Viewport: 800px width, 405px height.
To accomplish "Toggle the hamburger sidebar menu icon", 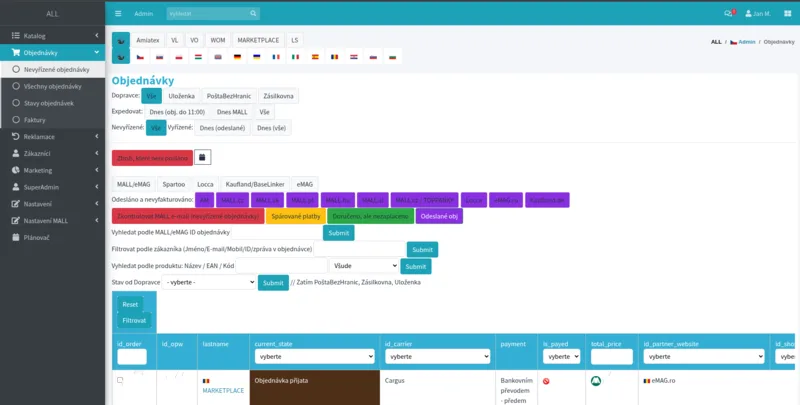I will (118, 14).
